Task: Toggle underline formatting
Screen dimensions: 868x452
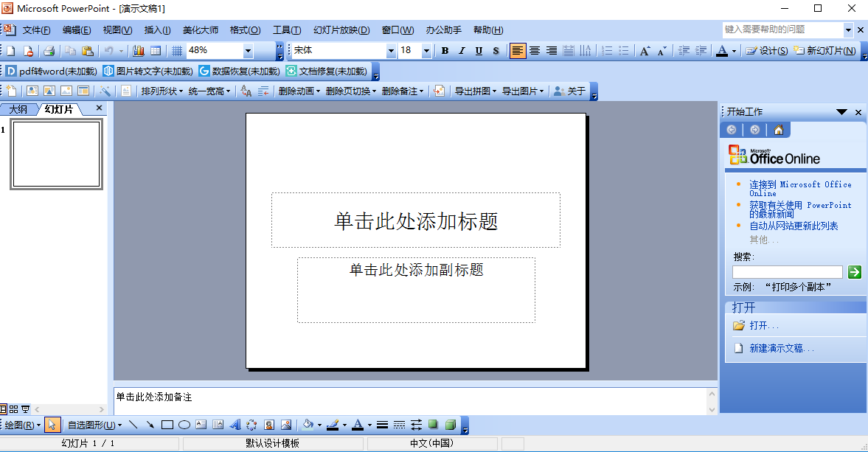Action: 477,51
